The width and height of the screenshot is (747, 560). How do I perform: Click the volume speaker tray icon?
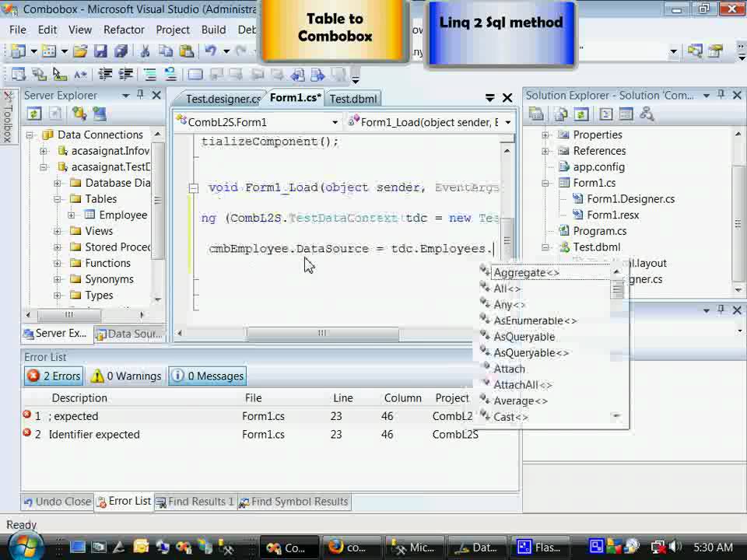675,547
